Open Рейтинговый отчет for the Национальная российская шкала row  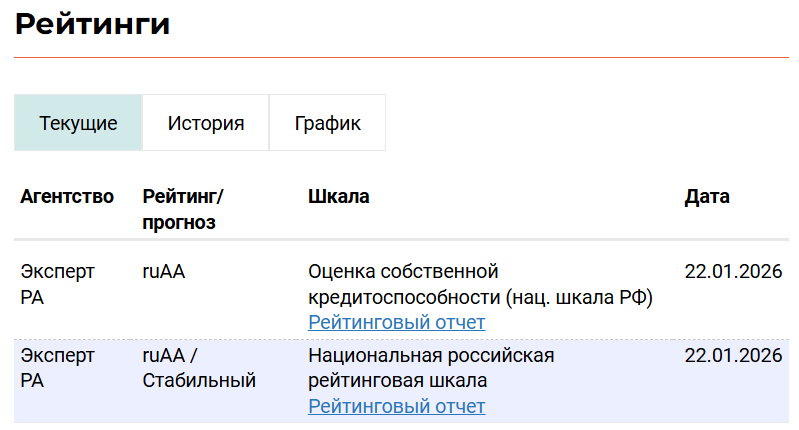point(396,406)
